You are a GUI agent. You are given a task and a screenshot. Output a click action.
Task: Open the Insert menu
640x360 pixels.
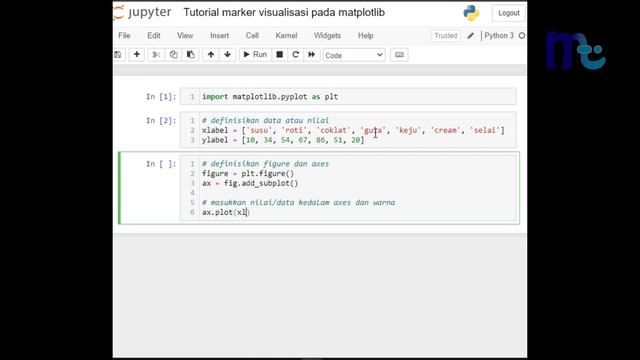point(220,36)
